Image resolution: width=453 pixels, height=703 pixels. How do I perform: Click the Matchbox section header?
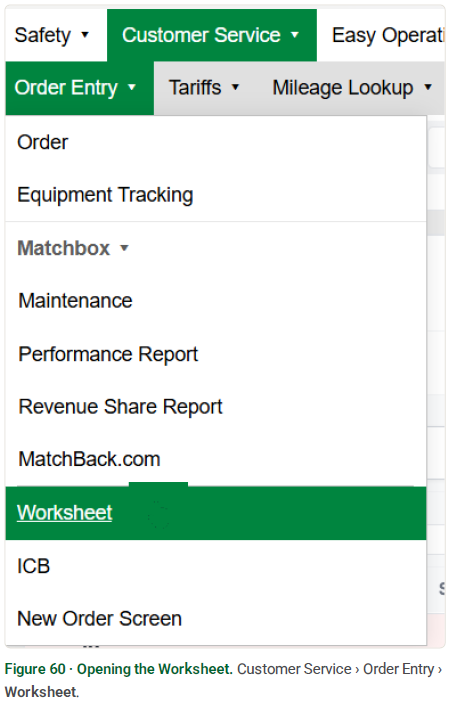pyautogui.click(x=64, y=248)
